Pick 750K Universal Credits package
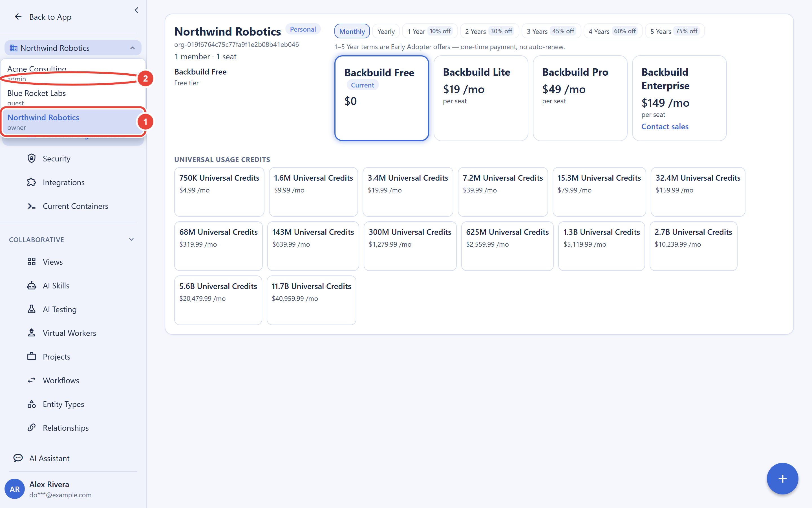The image size is (812, 508). [x=219, y=192]
